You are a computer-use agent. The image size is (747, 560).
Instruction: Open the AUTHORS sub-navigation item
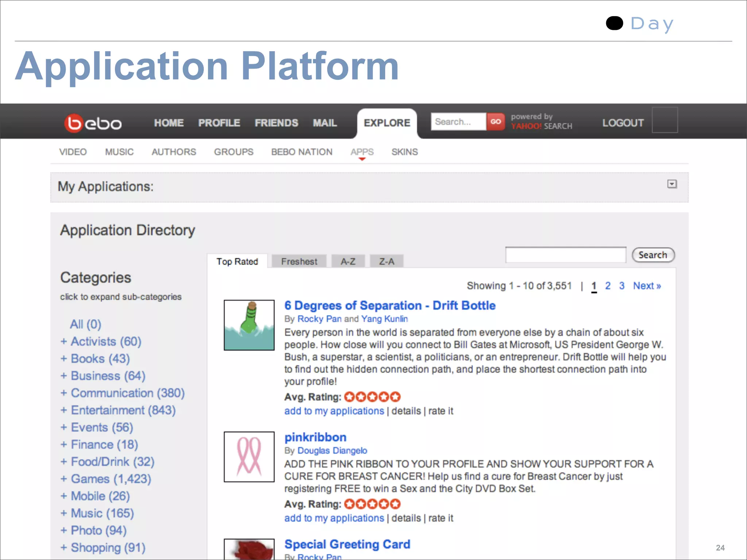[x=174, y=152]
